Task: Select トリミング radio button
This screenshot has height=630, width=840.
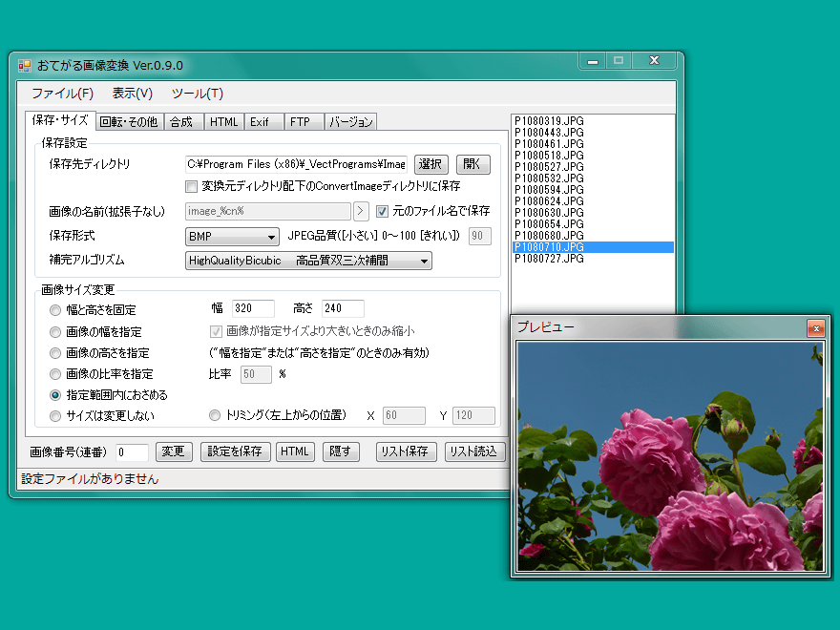Action: 215,415
